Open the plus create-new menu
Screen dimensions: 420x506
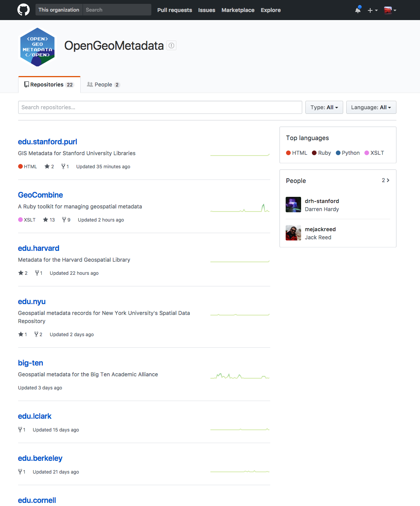373,10
